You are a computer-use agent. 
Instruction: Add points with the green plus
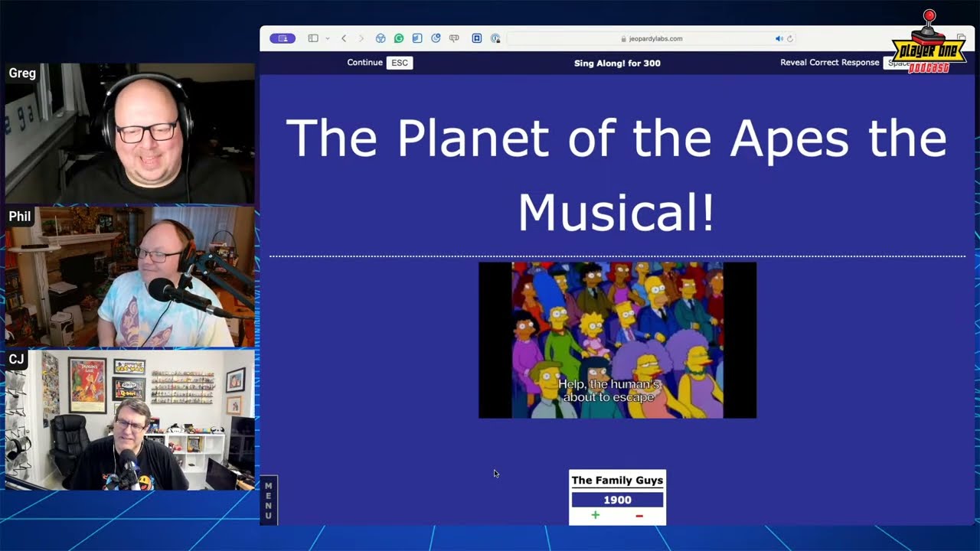click(596, 516)
